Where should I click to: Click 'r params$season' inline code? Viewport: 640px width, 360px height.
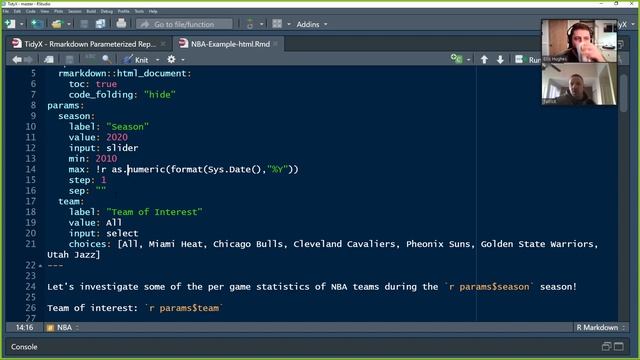[489, 287]
